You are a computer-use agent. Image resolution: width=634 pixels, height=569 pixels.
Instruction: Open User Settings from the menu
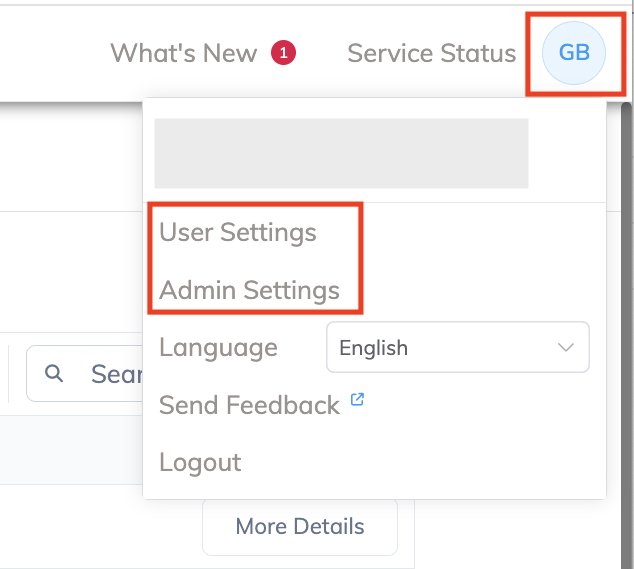coord(238,233)
